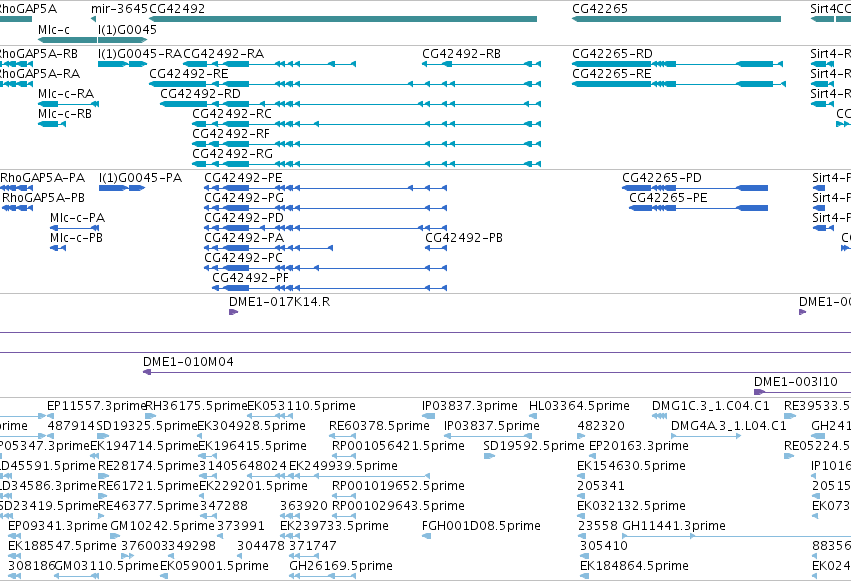Select the RhoGAP5A-PB protein label
The image size is (851, 581).
[x=44, y=198]
